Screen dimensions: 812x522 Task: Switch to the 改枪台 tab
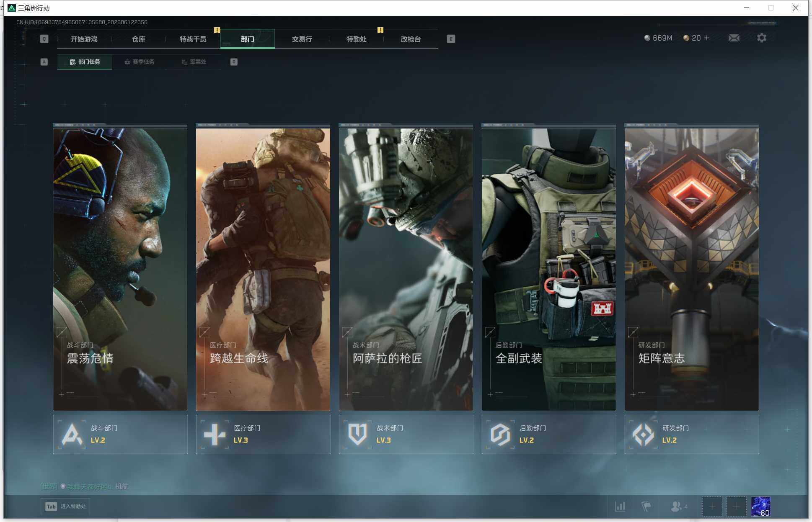point(411,39)
